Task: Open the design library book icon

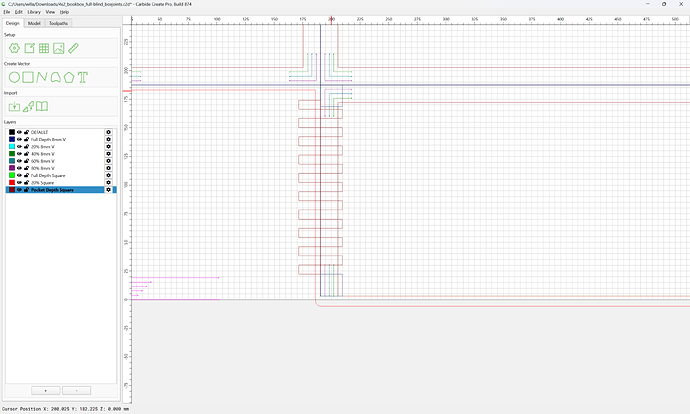Action: (x=42, y=106)
